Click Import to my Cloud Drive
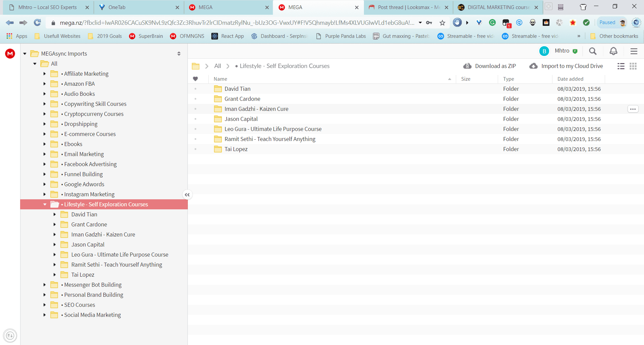The width and height of the screenshot is (644, 345). click(566, 66)
